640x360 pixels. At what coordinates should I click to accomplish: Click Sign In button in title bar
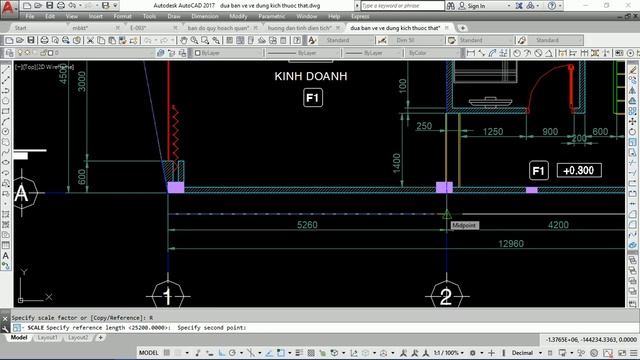pos(472,6)
